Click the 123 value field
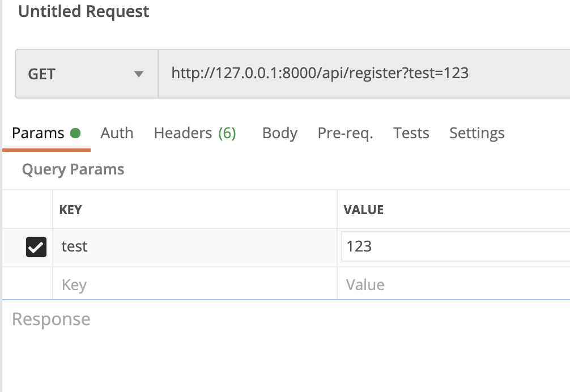 (x=453, y=246)
